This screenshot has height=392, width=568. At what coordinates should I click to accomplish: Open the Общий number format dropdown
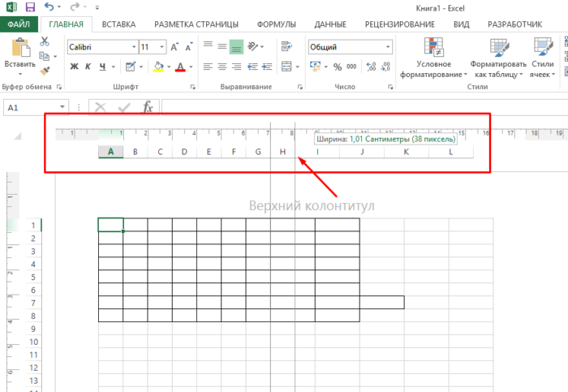point(388,47)
